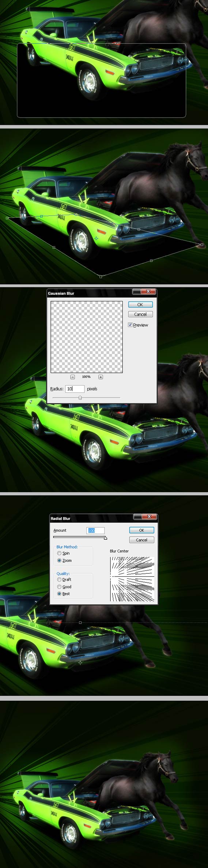The width and height of the screenshot is (208, 868).
Task: Click the Blur Center preview box
Action: point(132,579)
